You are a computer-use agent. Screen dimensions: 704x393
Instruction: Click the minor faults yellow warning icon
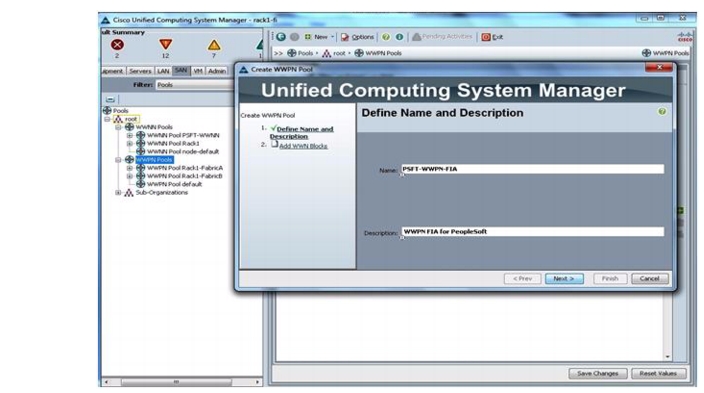coord(214,45)
